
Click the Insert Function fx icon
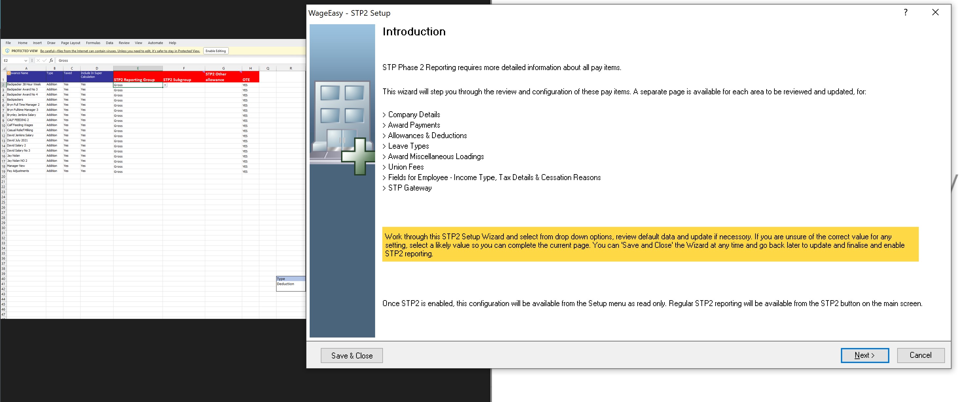[51, 61]
